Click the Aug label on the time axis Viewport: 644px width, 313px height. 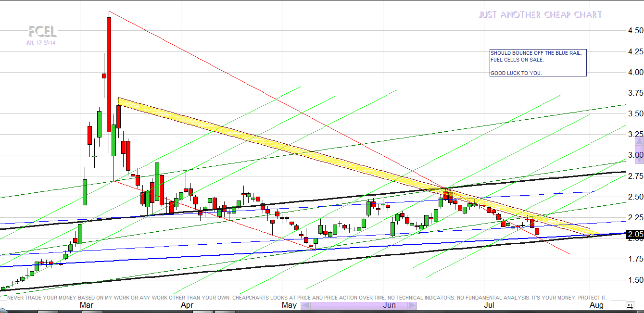pos(596,305)
